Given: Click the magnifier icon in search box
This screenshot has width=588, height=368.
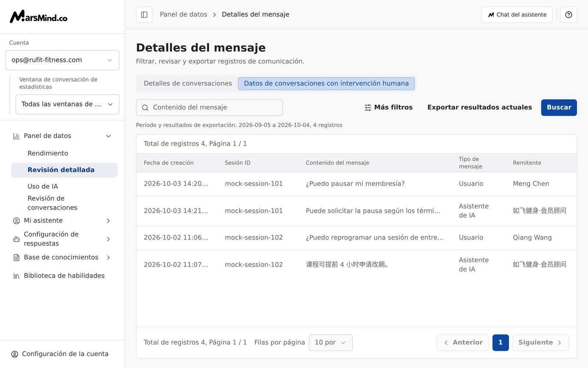Looking at the screenshot, I should tap(145, 107).
